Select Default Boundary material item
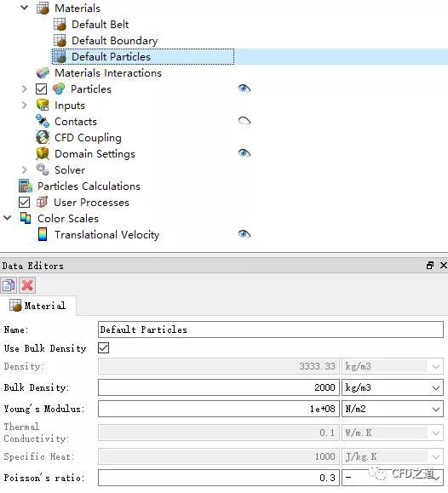This screenshot has width=448, height=493. coord(114,41)
